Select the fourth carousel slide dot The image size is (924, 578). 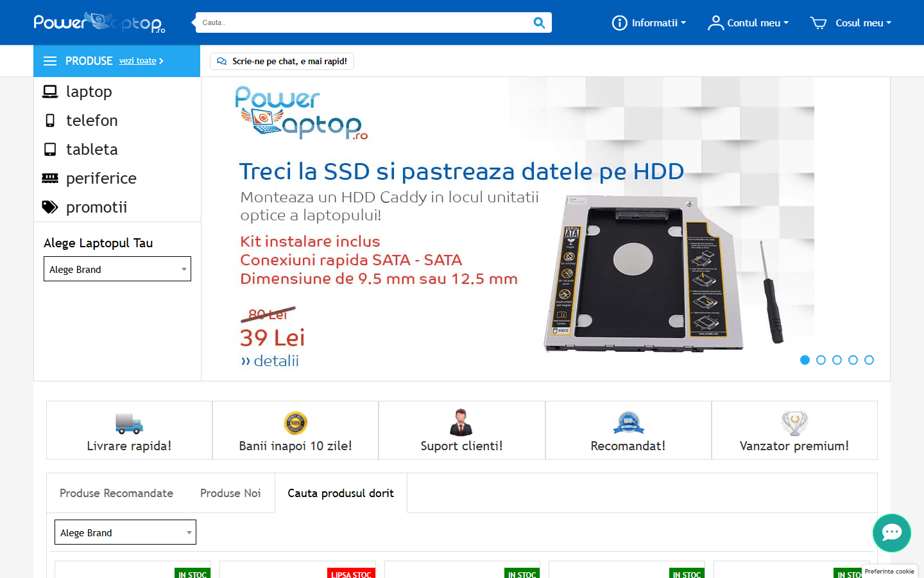853,360
